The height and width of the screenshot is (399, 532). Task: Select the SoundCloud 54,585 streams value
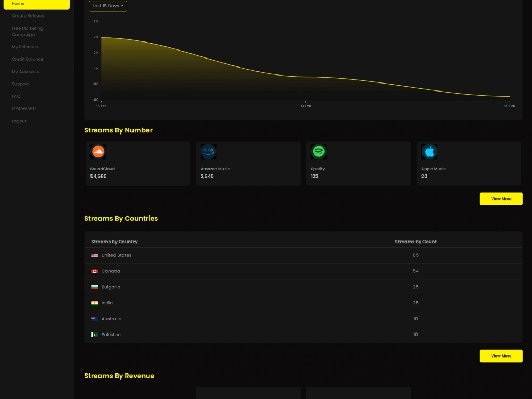point(98,176)
